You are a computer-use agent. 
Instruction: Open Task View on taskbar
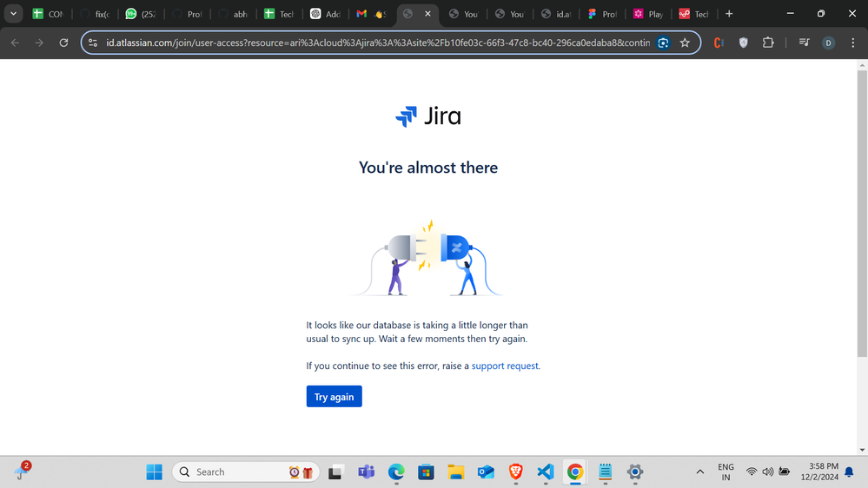pyautogui.click(x=335, y=472)
